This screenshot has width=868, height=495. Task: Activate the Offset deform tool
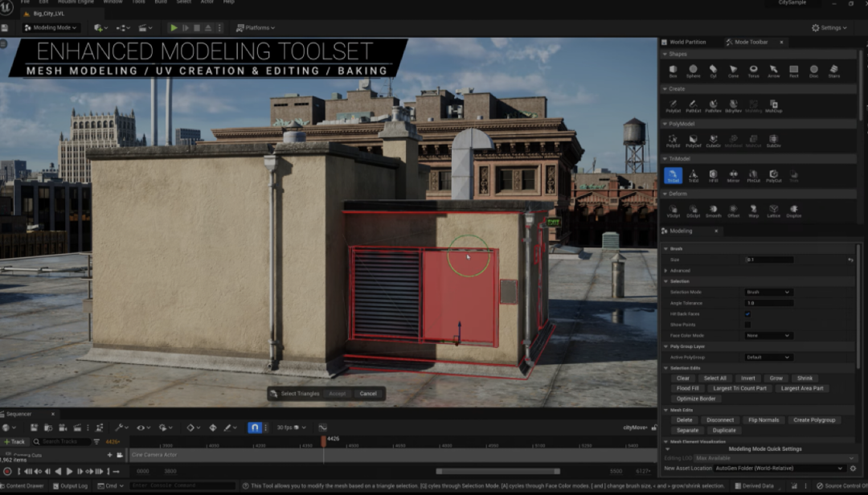[733, 211]
